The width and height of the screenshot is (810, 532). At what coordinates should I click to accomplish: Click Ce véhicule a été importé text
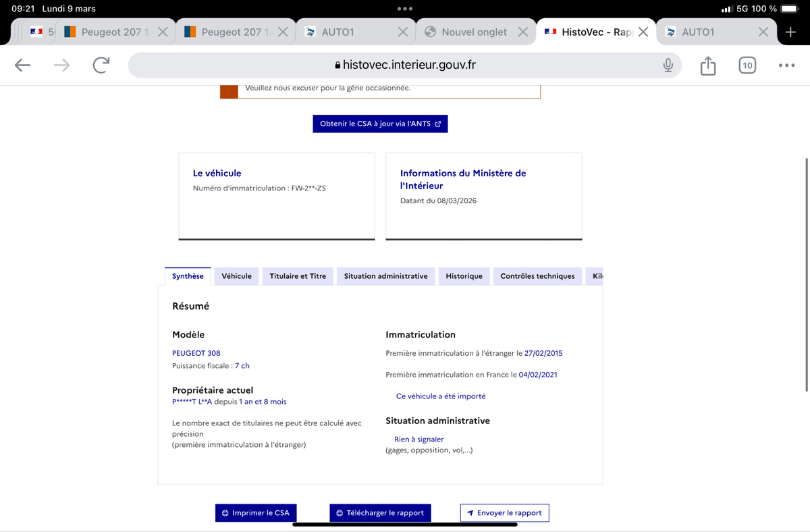click(441, 396)
